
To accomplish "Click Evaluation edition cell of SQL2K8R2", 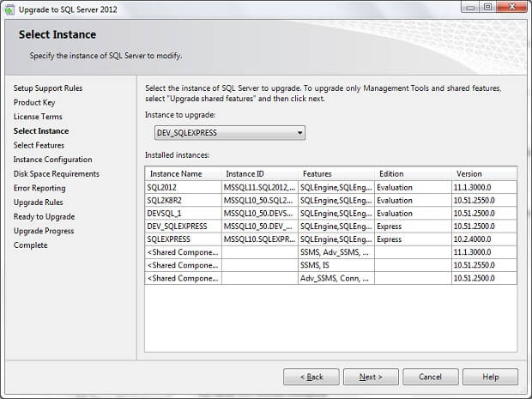I will tap(413, 201).
